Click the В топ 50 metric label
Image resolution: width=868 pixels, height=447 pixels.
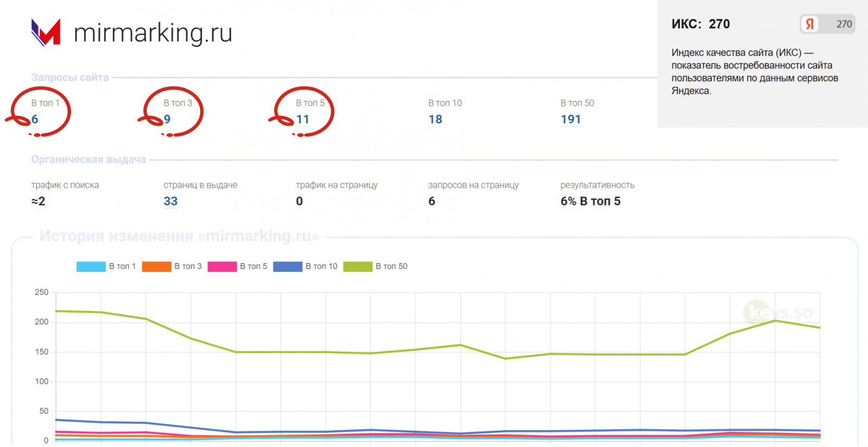point(577,103)
